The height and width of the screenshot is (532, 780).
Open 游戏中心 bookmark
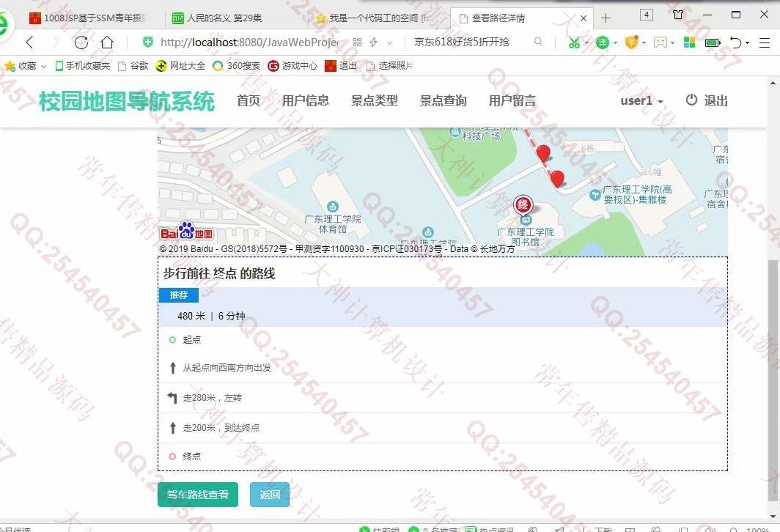pos(292,66)
